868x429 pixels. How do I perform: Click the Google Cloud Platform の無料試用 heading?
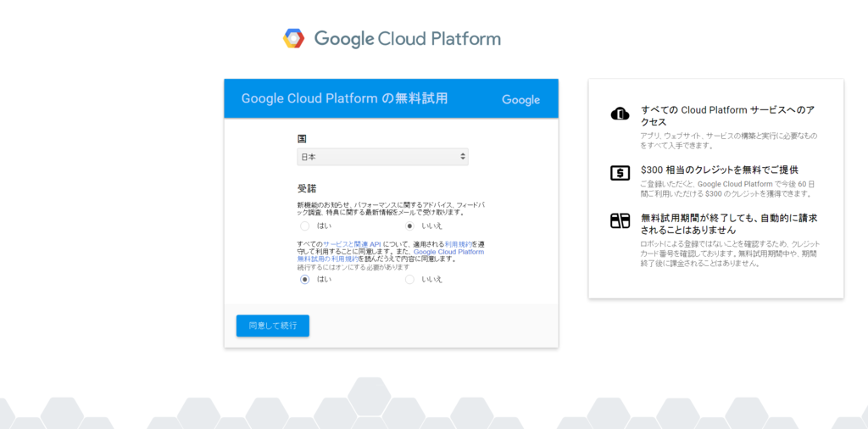point(344,98)
